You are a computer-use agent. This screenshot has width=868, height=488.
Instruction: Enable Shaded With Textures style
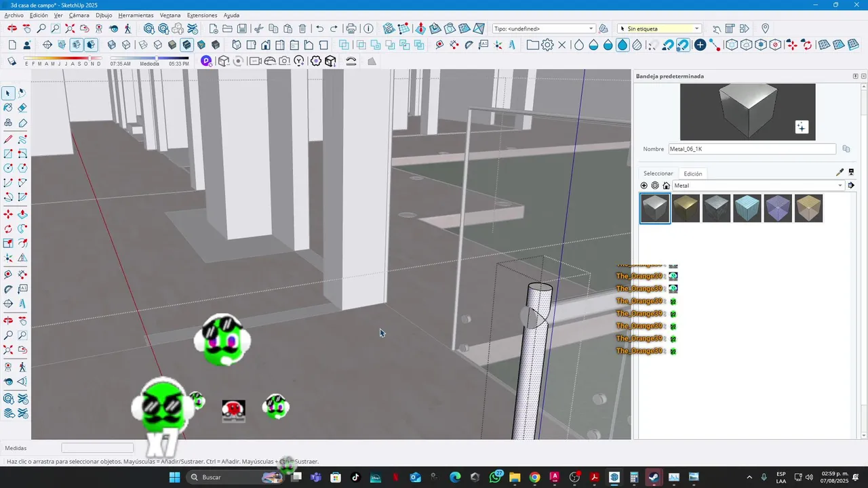pyautogui.click(x=186, y=45)
